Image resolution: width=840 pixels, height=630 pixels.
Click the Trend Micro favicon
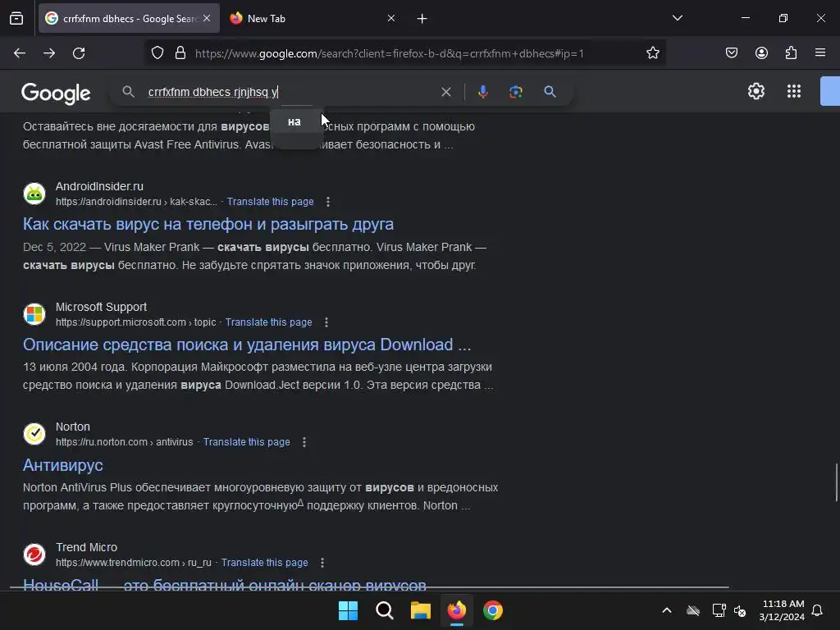tap(34, 555)
